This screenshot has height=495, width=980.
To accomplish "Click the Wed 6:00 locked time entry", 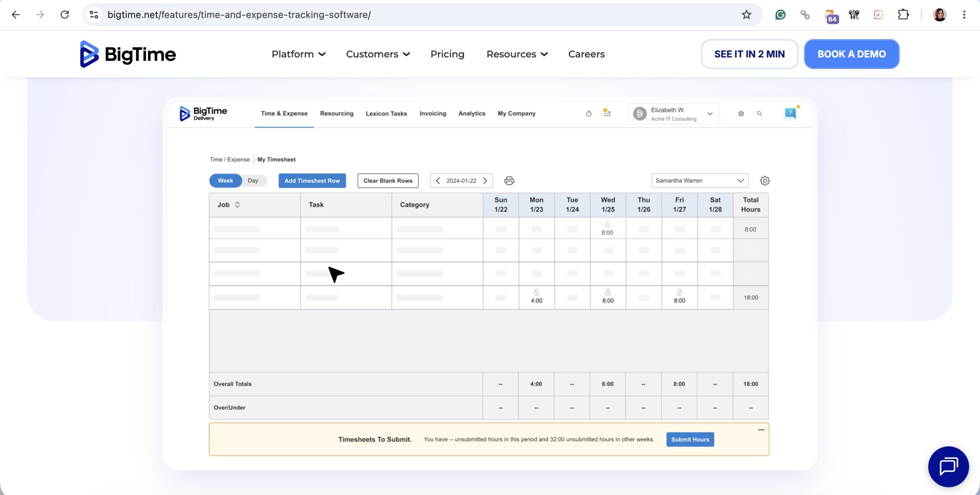I will tap(608, 297).
